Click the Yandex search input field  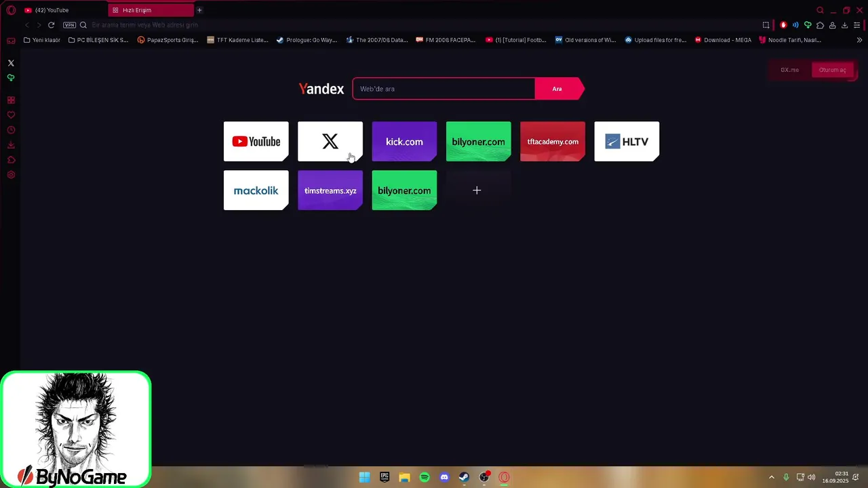(x=443, y=89)
